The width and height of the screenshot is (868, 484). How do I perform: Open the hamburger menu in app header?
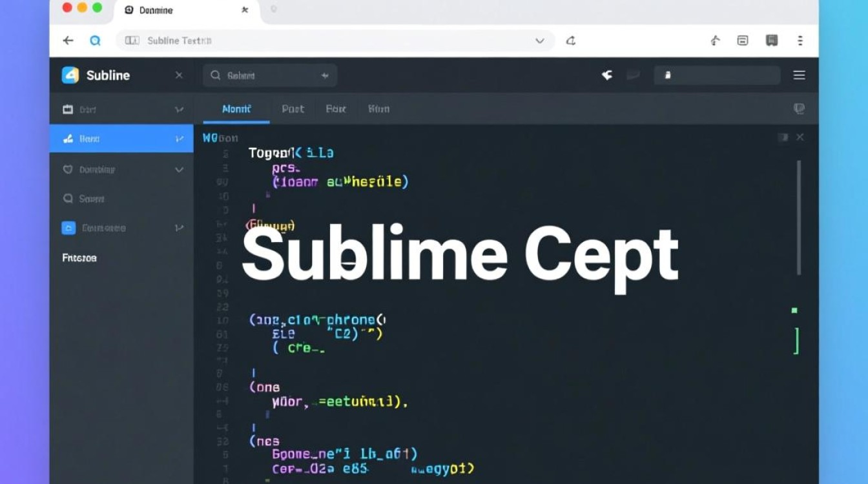[x=800, y=76]
